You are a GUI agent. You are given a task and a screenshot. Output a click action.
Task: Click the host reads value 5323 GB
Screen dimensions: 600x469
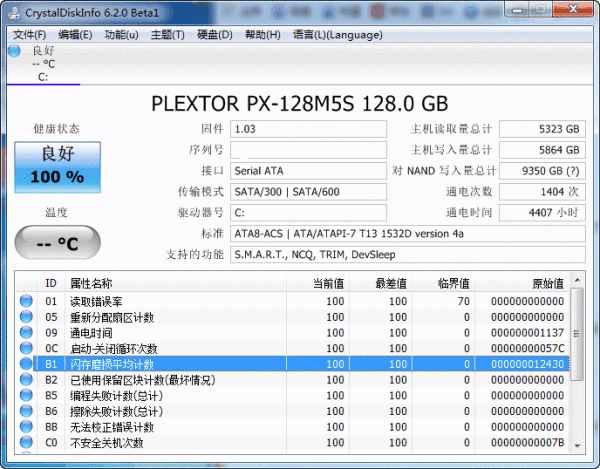tap(542, 129)
